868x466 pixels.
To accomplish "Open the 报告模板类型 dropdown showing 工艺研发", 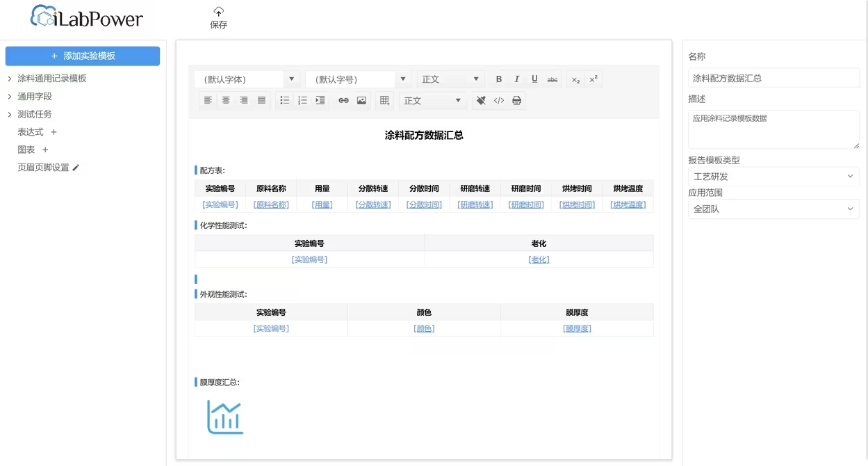I will pos(773,177).
